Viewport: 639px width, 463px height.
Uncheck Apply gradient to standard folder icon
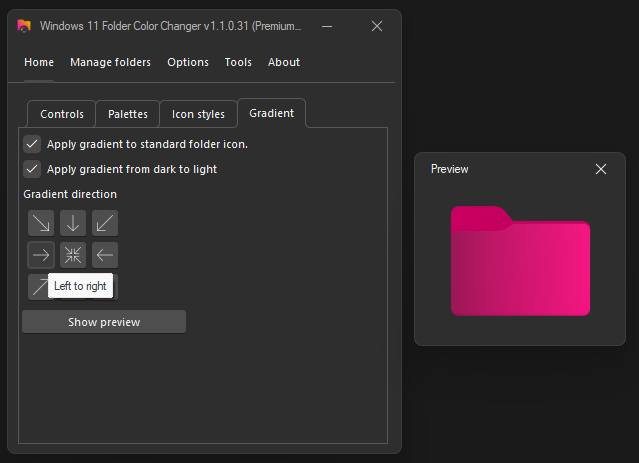32,144
